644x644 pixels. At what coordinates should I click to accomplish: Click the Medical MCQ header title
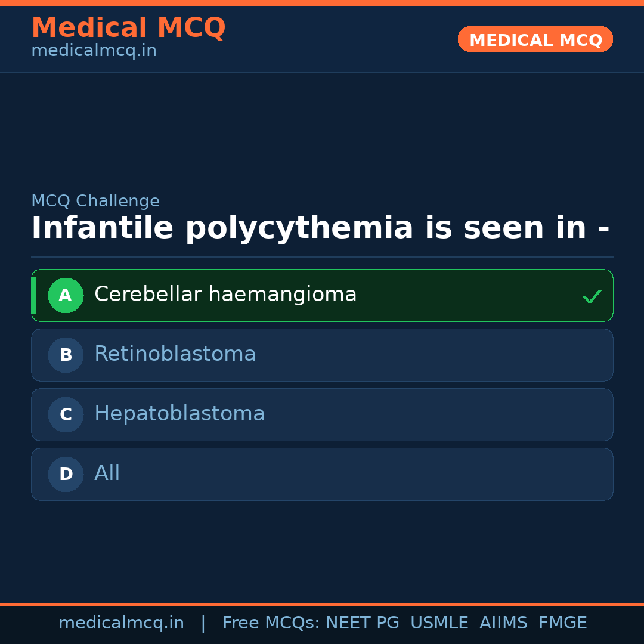tap(128, 28)
